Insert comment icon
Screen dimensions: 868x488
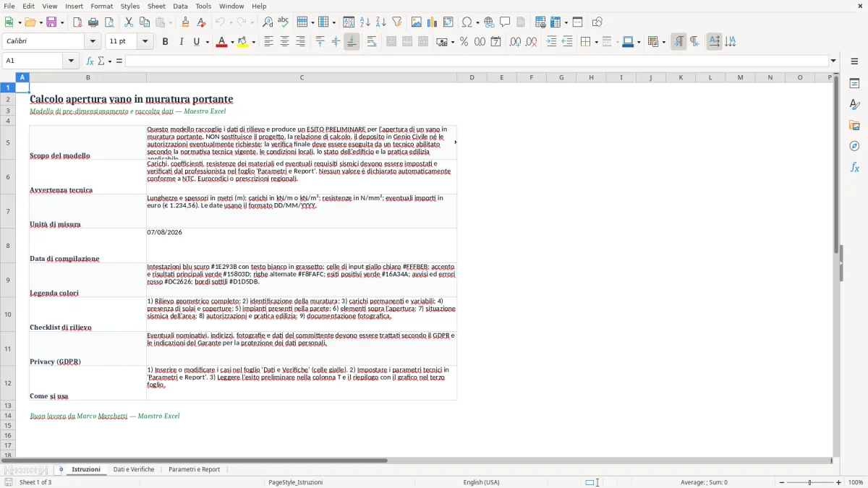(505, 22)
